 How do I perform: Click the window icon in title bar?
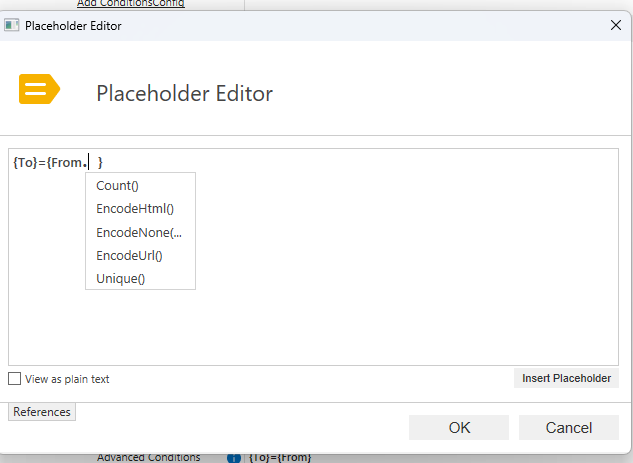(11, 25)
